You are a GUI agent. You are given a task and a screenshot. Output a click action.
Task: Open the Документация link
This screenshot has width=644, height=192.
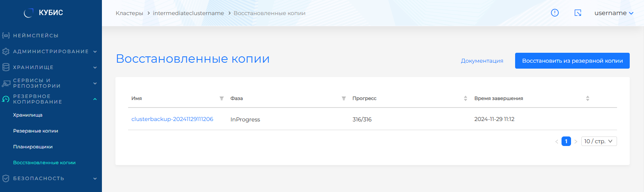pyautogui.click(x=482, y=61)
